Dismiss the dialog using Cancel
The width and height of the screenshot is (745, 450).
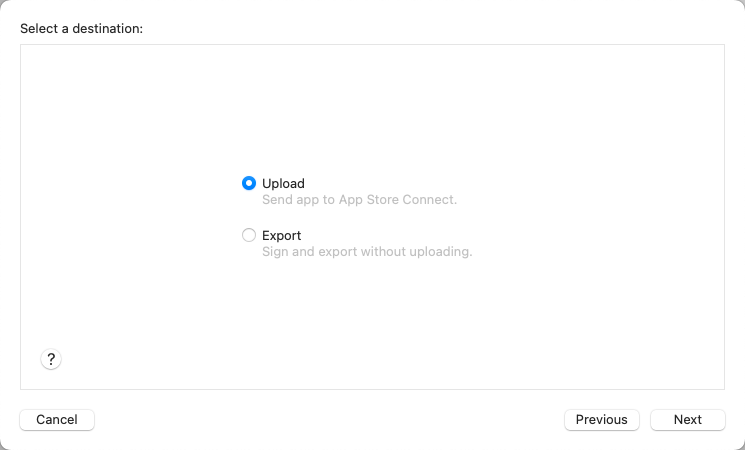click(57, 420)
